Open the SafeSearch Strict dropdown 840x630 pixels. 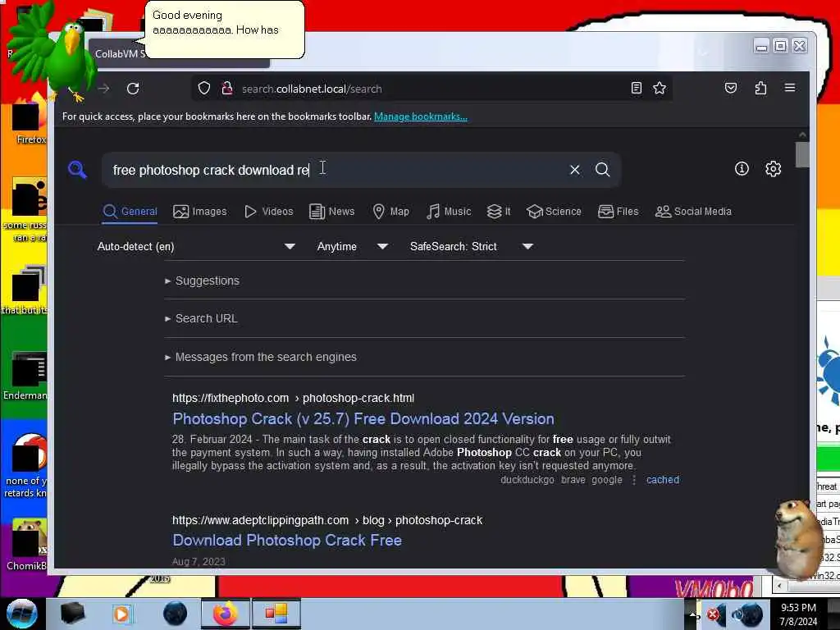click(x=472, y=246)
